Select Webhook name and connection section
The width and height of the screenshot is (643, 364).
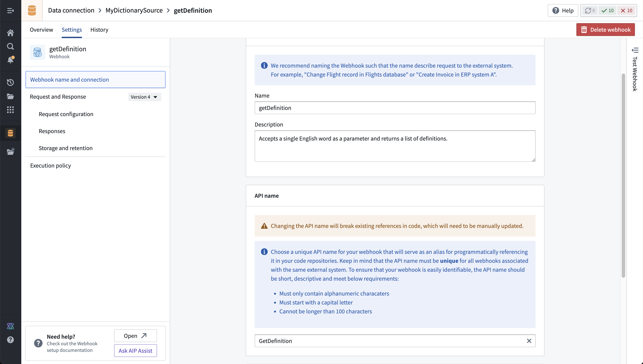coord(95,80)
